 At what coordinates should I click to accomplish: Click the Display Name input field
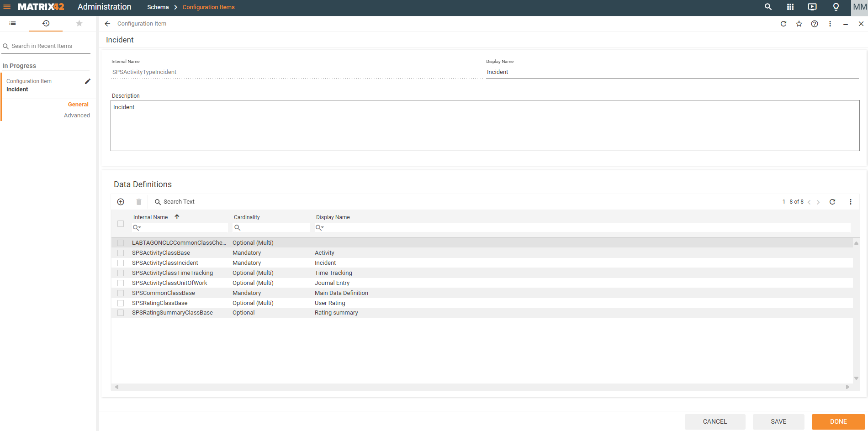click(672, 72)
